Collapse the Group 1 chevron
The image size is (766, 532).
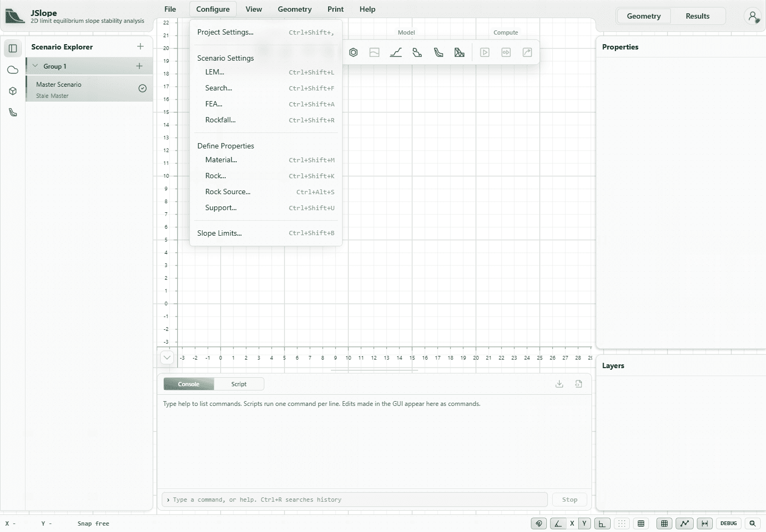(x=35, y=66)
